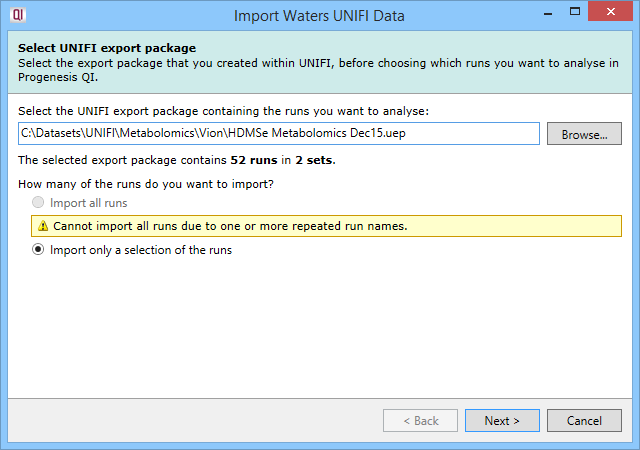640x450 pixels.
Task: Minimize the Import Waters UNIFI Data window
Action: tap(548, 13)
